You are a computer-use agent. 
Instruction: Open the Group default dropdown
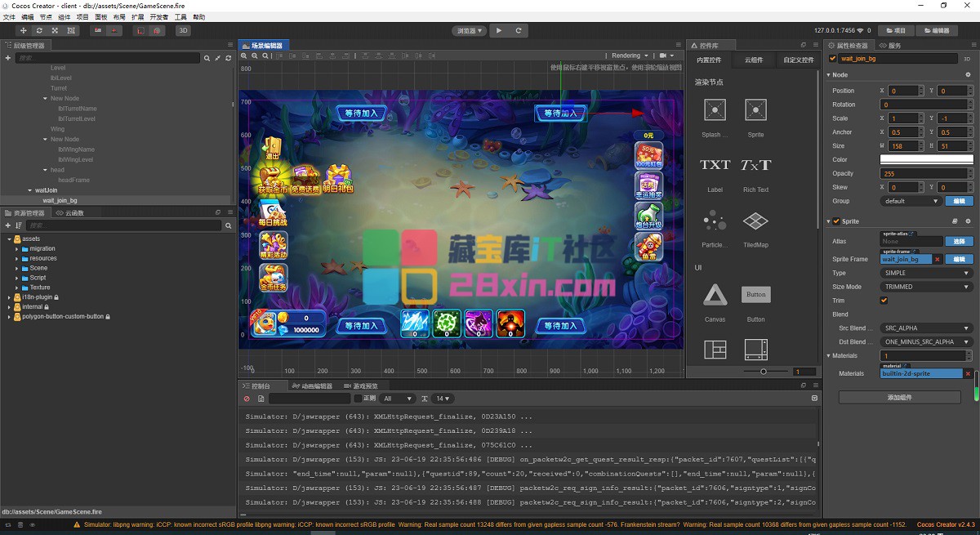[911, 201]
